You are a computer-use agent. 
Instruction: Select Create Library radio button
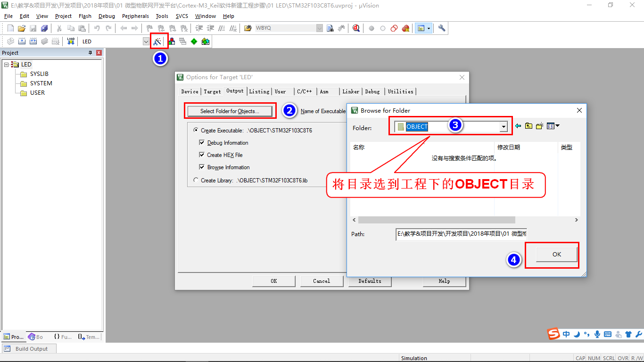[x=196, y=181]
